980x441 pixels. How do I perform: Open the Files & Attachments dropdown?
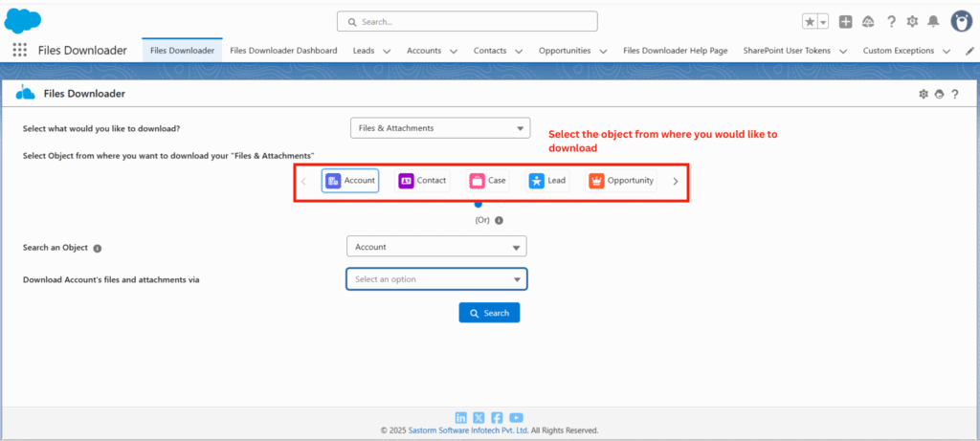click(x=440, y=128)
